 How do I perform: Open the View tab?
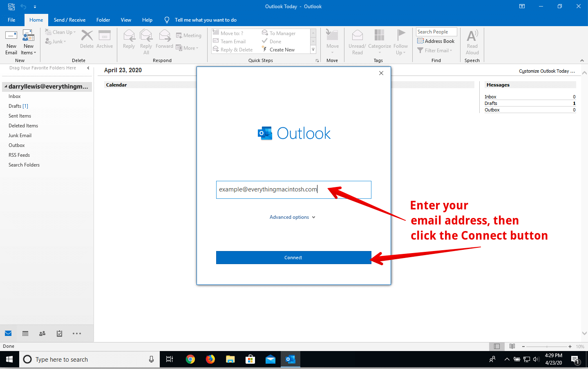pyautogui.click(x=126, y=20)
